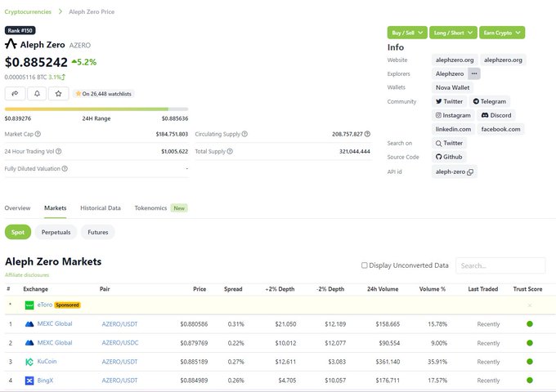Open BingX exchange link

pos(45,381)
